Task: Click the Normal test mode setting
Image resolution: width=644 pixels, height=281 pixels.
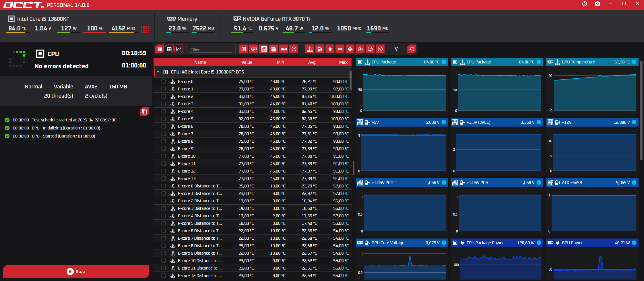Action: click(33, 87)
